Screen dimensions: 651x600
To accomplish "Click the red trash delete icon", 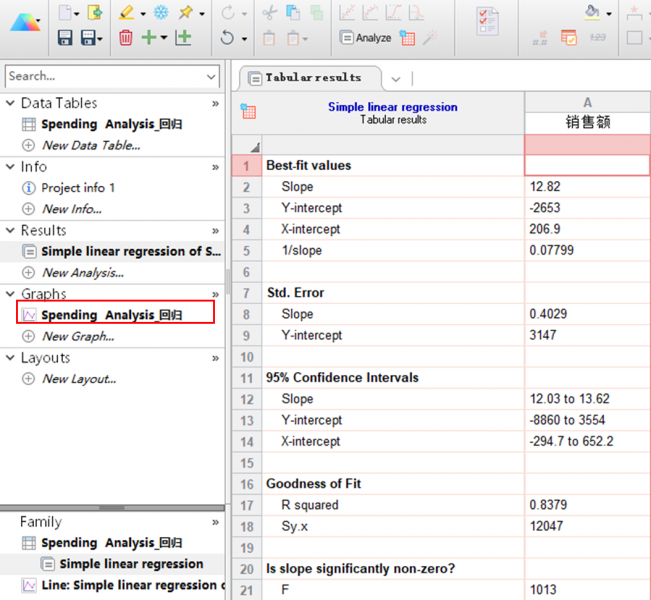I will [125, 38].
